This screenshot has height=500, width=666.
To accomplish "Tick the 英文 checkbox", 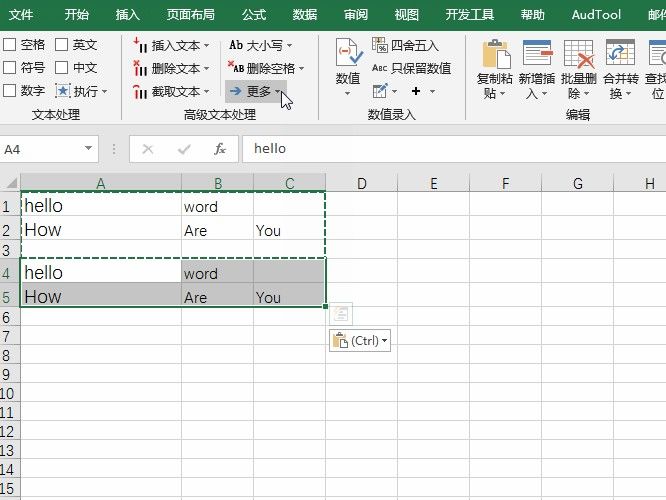I will point(61,45).
